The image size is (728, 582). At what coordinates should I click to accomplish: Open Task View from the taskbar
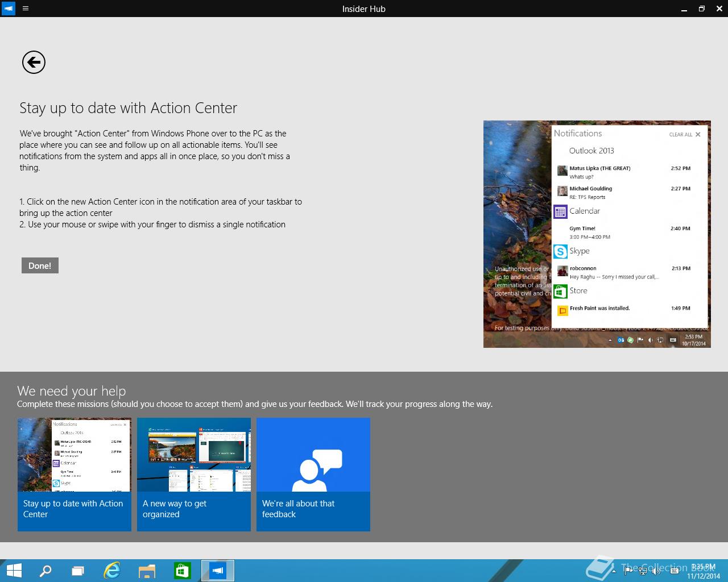click(78, 571)
